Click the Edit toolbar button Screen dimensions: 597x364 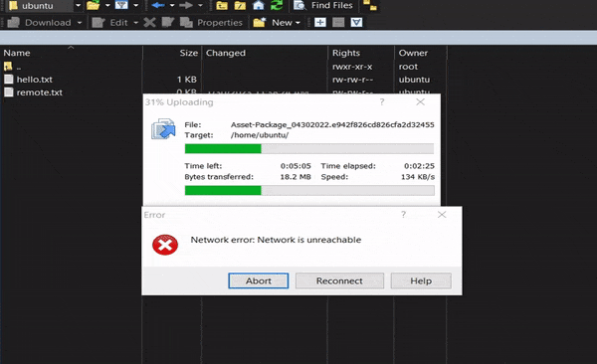(x=110, y=23)
